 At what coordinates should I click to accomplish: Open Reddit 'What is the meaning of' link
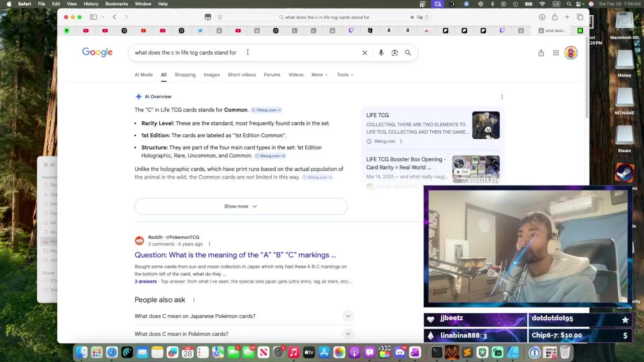[x=235, y=255]
